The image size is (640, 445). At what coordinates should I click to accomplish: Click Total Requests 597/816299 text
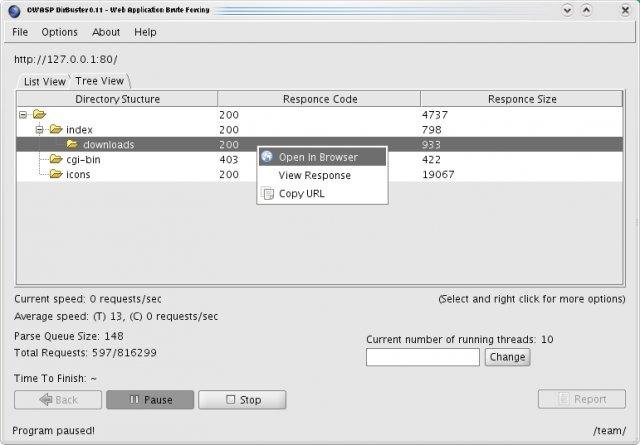(x=85, y=353)
